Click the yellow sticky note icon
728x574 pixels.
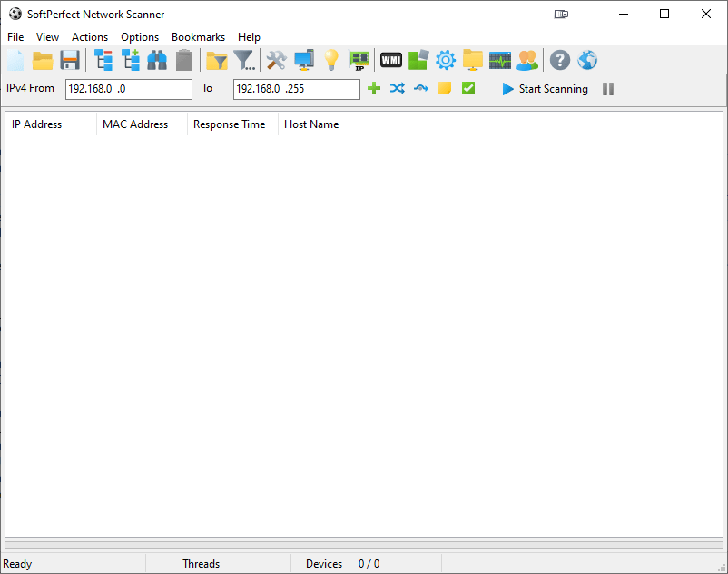(x=444, y=88)
